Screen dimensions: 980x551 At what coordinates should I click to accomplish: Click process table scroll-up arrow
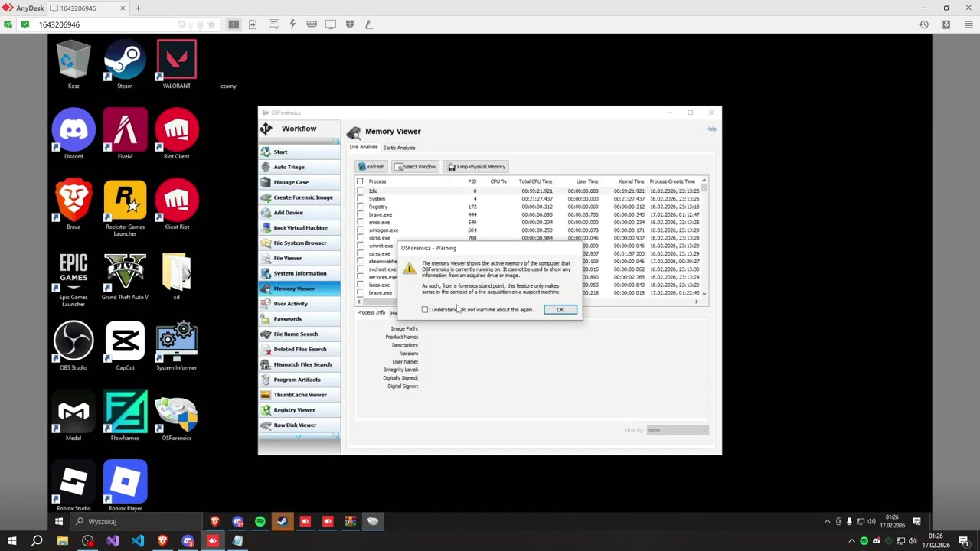coord(704,181)
